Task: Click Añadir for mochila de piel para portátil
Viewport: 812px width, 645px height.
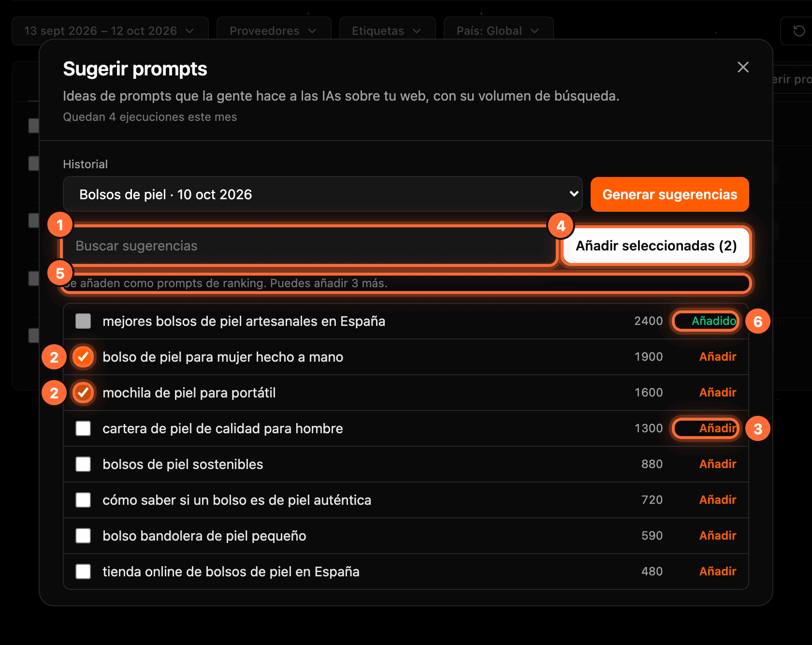Action: pos(718,393)
